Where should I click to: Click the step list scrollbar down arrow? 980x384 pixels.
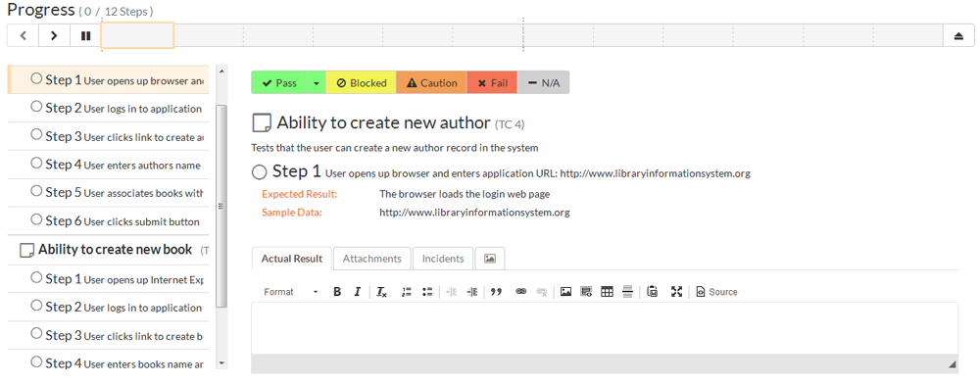coord(221,362)
